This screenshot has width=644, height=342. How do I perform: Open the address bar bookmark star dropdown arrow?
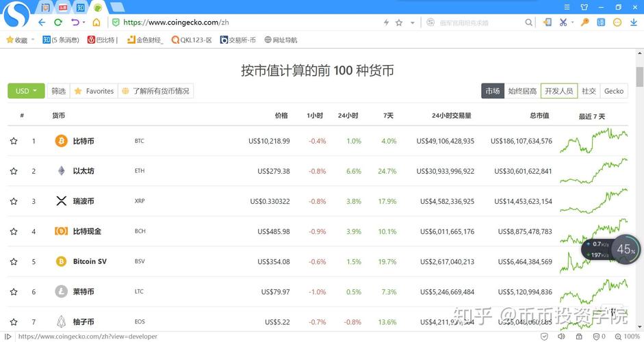(412, 23)
